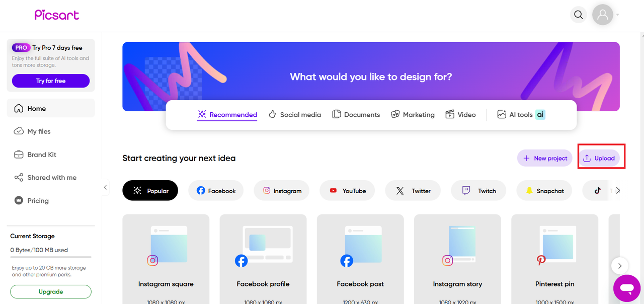Click the My files cloud icon
The width and height of the screenshot is (644, 304).
19,131
